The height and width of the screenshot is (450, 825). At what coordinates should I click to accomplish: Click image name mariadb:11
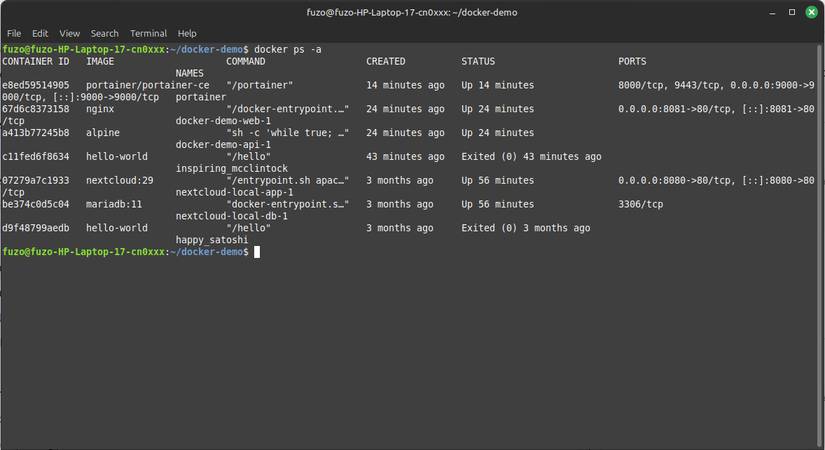coord(114,204)
